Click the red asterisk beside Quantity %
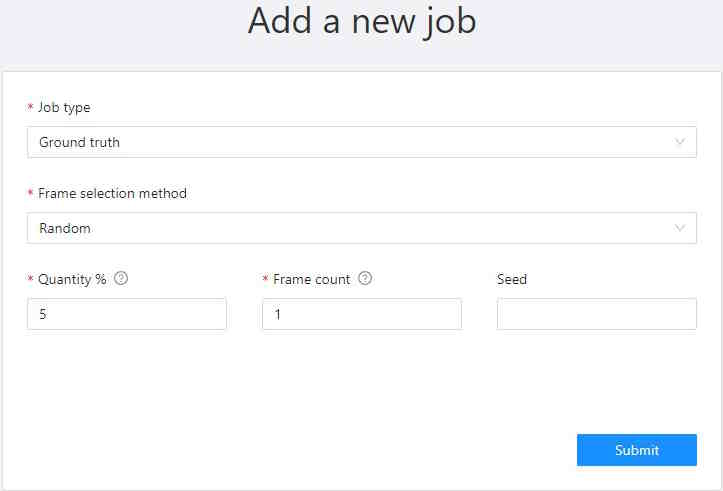 (x=30, y=280)
